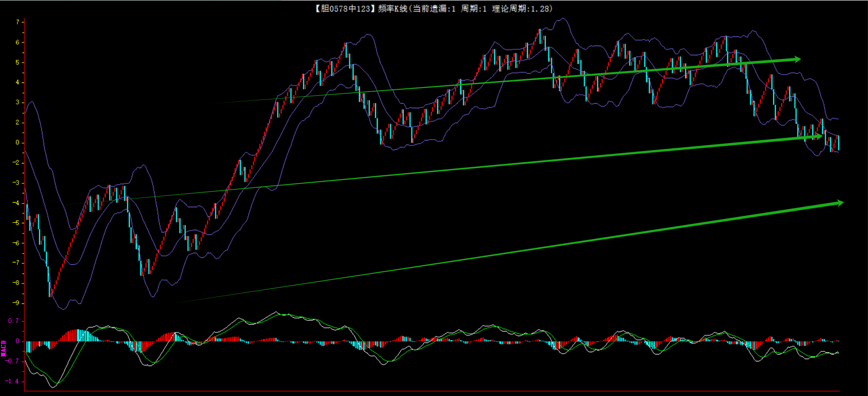The height and width of the screenshot is (396, 868).
Task: Click the MACD axis positive 0.7 label
Action: [x=13, y=321]
